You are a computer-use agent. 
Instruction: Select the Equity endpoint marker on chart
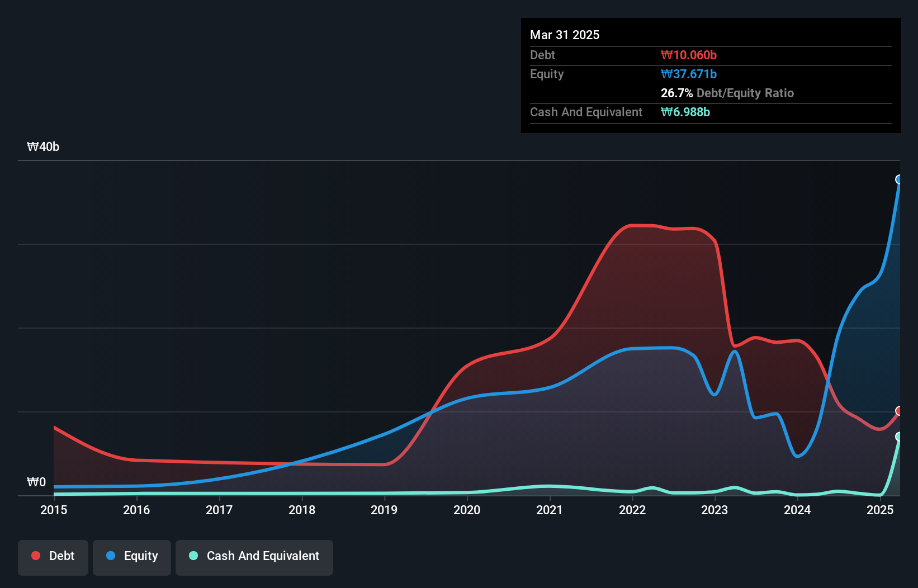click(x=899, y=179)
